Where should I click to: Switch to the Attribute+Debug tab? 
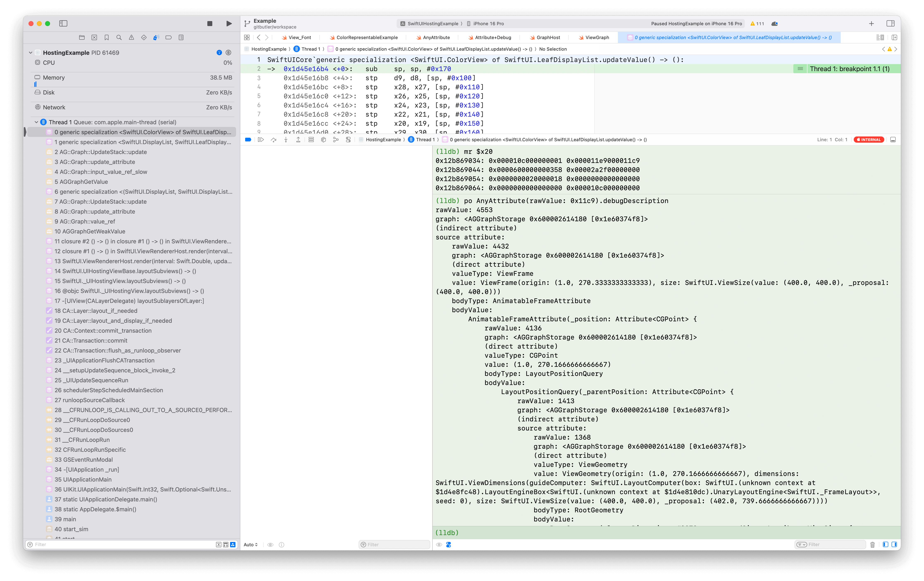tap(490, 38)
